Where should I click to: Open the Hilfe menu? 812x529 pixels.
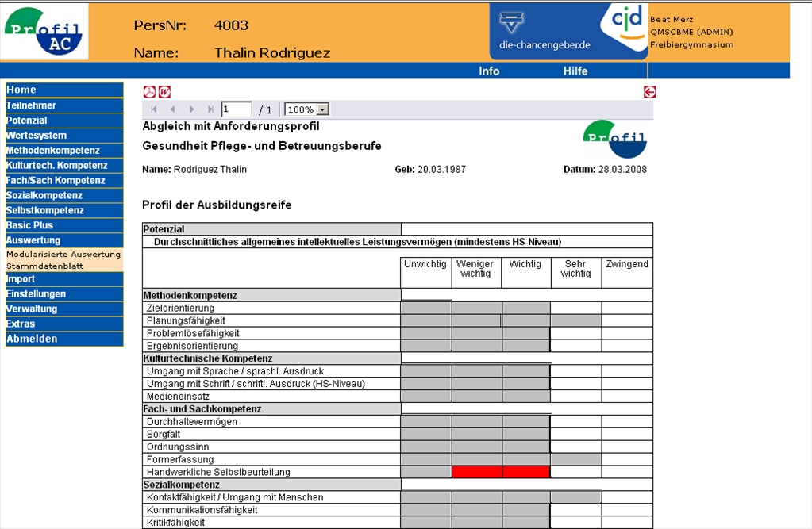click(x=575, y=71)
